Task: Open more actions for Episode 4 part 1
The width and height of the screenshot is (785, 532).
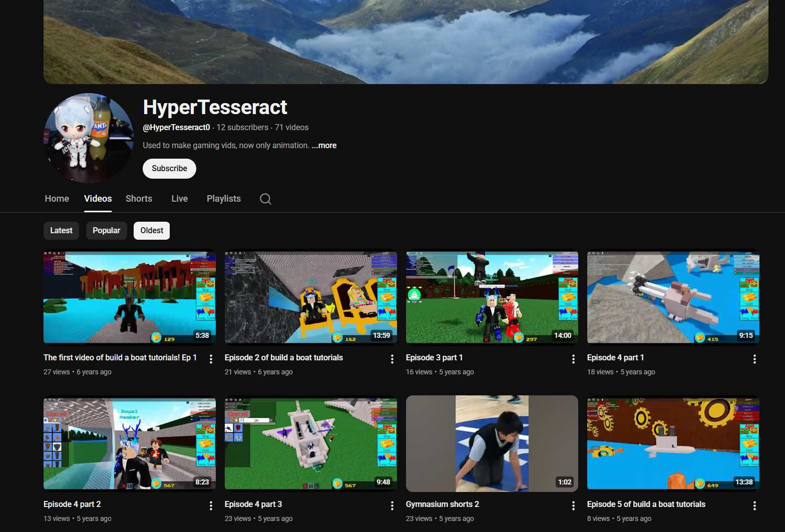Action: pyautogui.click(x=754, y=359)
